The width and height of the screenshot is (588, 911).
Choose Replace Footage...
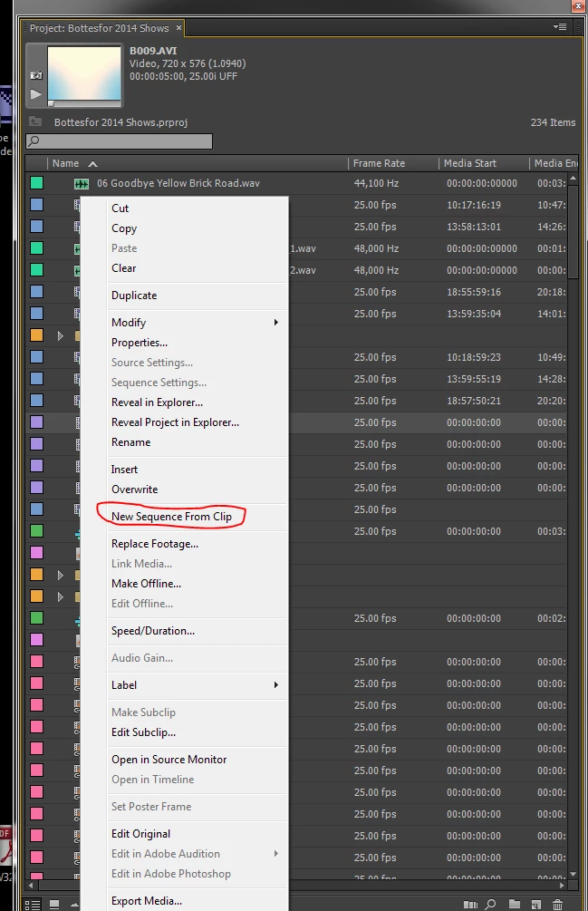point(155,544)
